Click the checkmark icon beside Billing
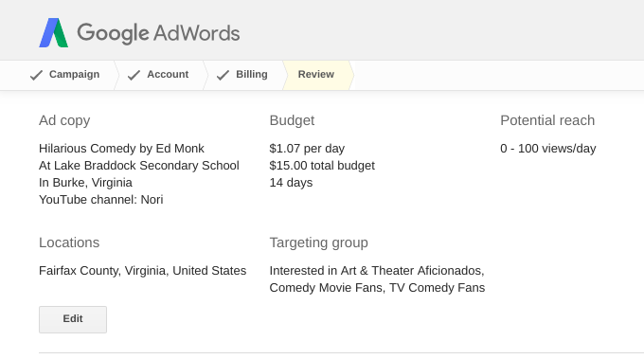 (223, 75)
